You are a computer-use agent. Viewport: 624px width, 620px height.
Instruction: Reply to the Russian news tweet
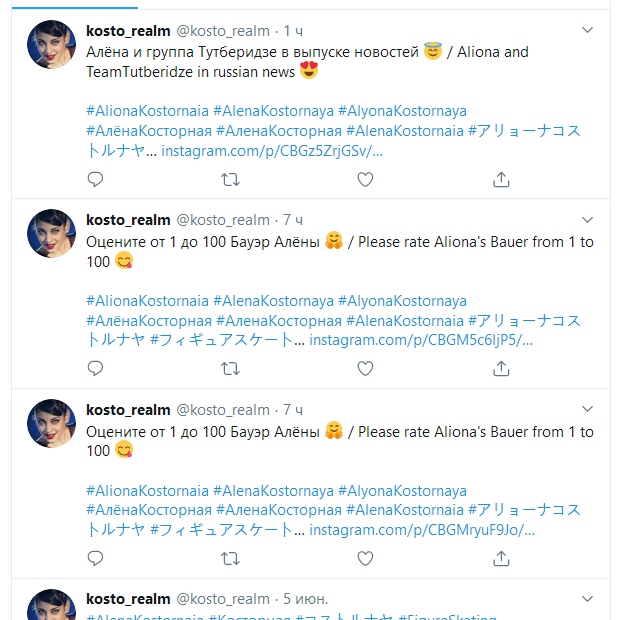tap(95, 179)
